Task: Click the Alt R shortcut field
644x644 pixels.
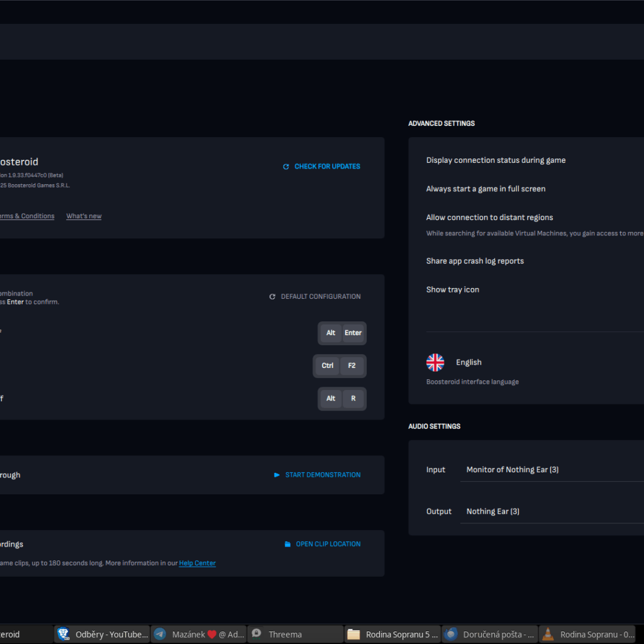Action: tap(341, 399)
